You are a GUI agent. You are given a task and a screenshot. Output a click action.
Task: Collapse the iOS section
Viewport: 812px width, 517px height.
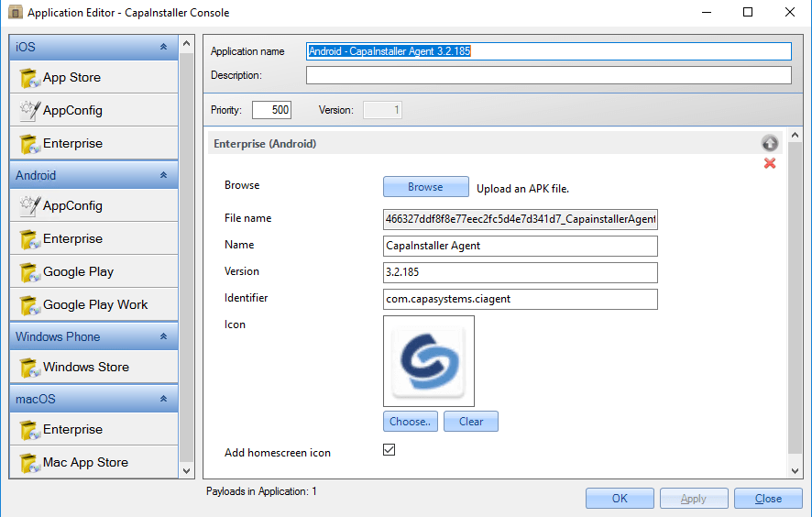coord(164,47)
